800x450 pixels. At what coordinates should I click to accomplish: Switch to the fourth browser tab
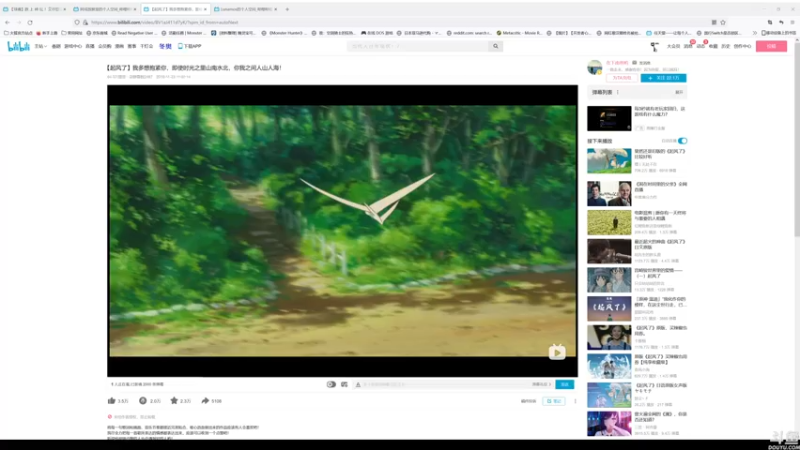click(245, 9)
